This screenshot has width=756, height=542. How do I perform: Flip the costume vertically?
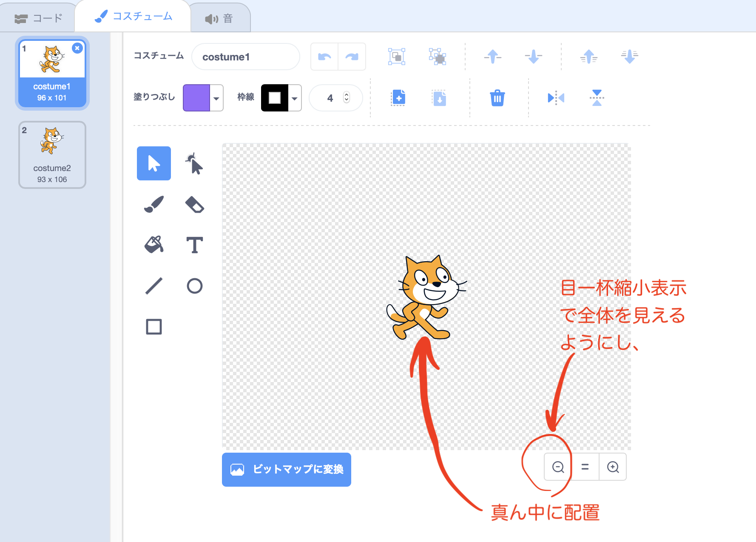(x=597, y=98)
